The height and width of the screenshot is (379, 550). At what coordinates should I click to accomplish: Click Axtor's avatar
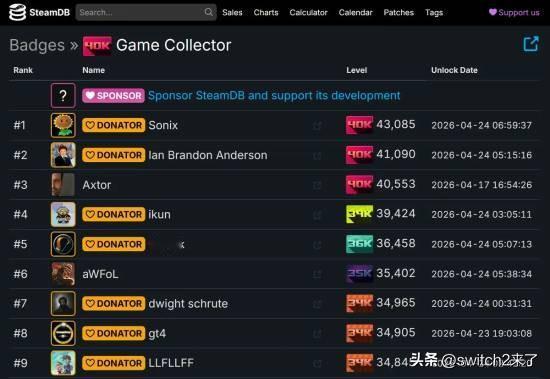(63, 185)
